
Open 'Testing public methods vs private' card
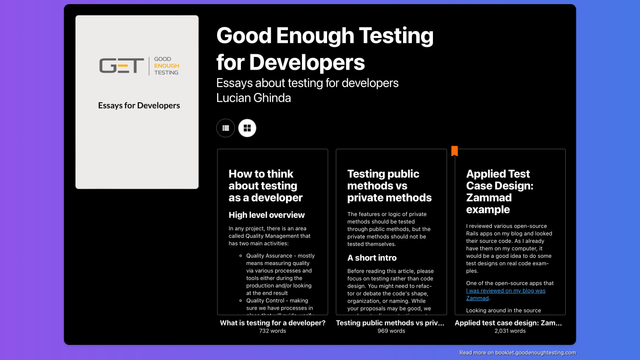[x=391, y=232]
